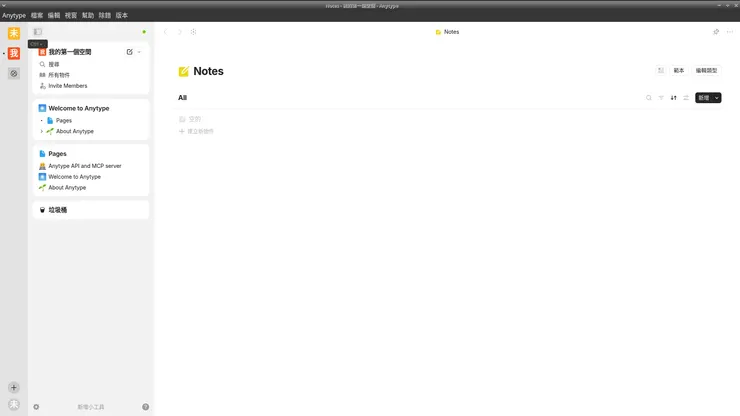
Task: Click the grey circular icon below the space icons
Action: [14, 73]
